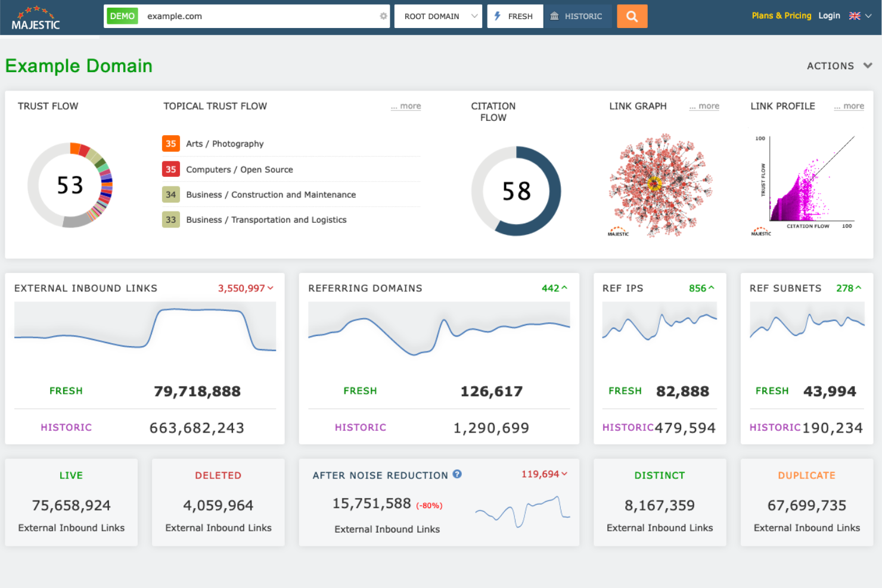Click more next to Topical Trust Flow
This screenshot has width=882, height=588.
pyautogui.click(x=406, y=105)
